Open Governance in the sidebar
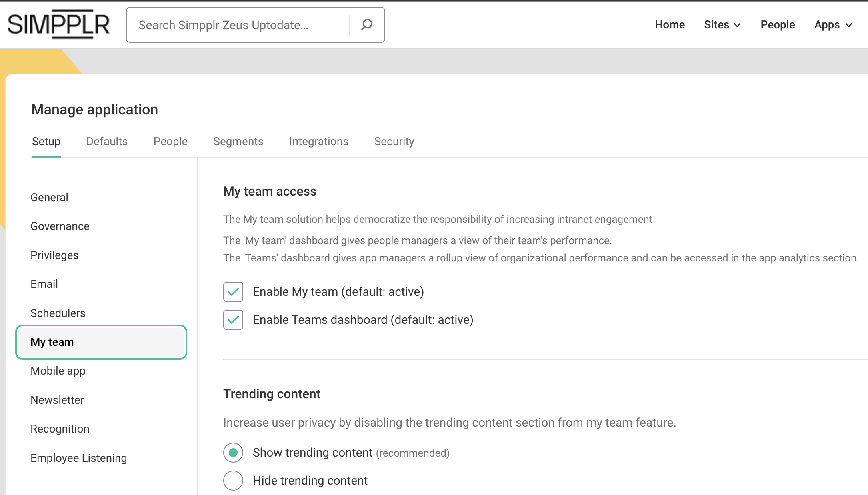Viewport: 868px width, 495px height. click(x=60, y=226)
